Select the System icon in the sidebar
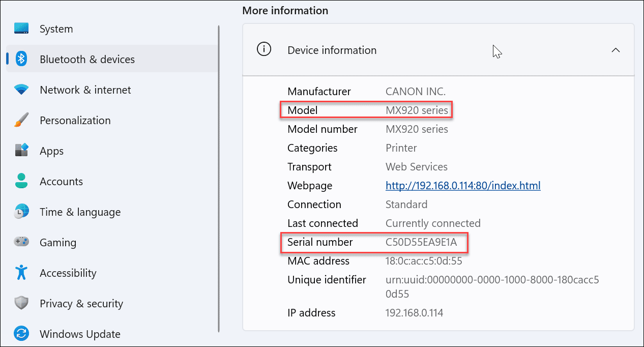Screen dimensions: 644x347 click(x=21, y=28)
